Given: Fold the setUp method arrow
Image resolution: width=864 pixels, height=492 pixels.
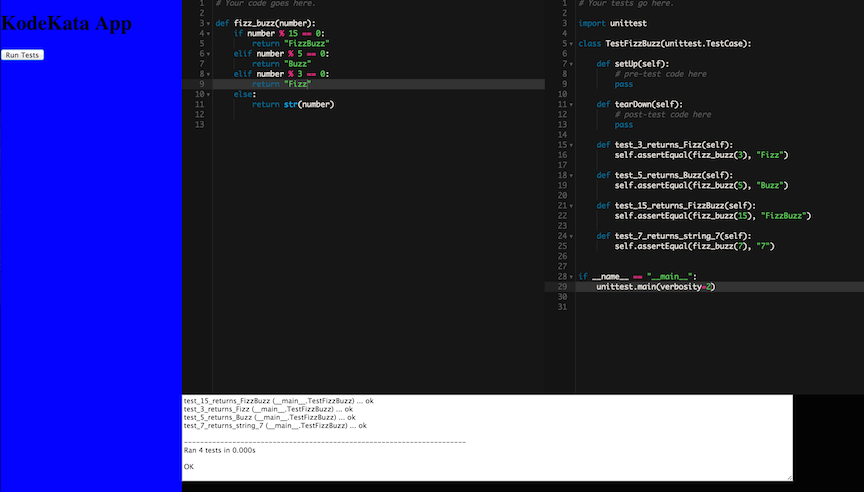Looking at the screenshot, I should pyautogui.click(x=571, y=64).
